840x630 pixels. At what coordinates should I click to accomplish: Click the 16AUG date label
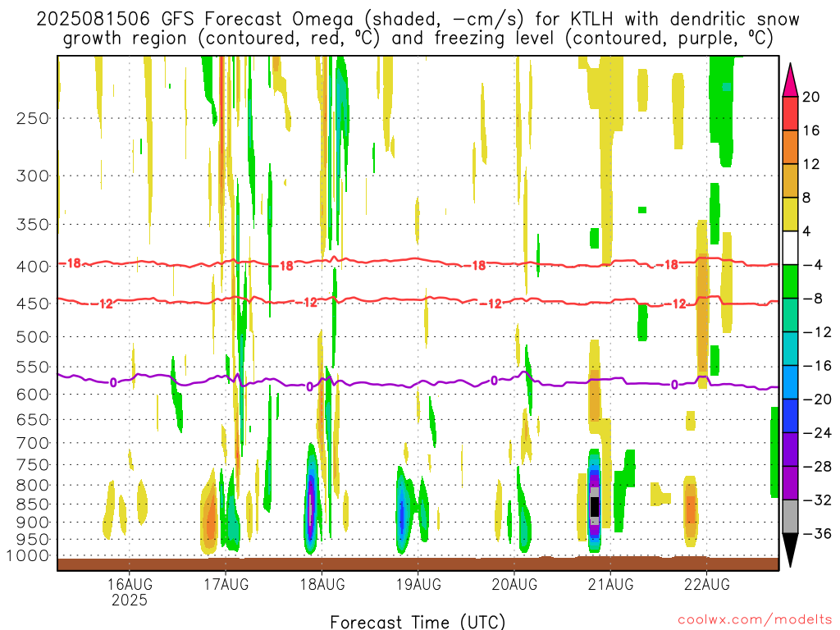coord(129,584)
